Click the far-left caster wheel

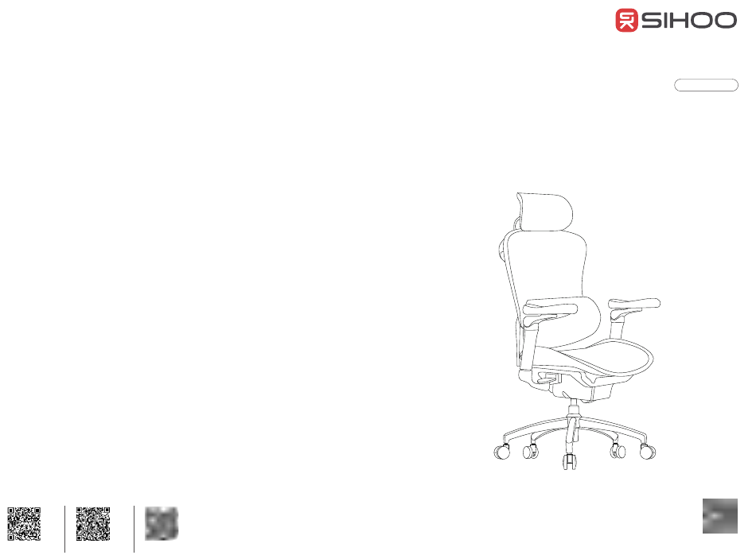pos(502,452)
